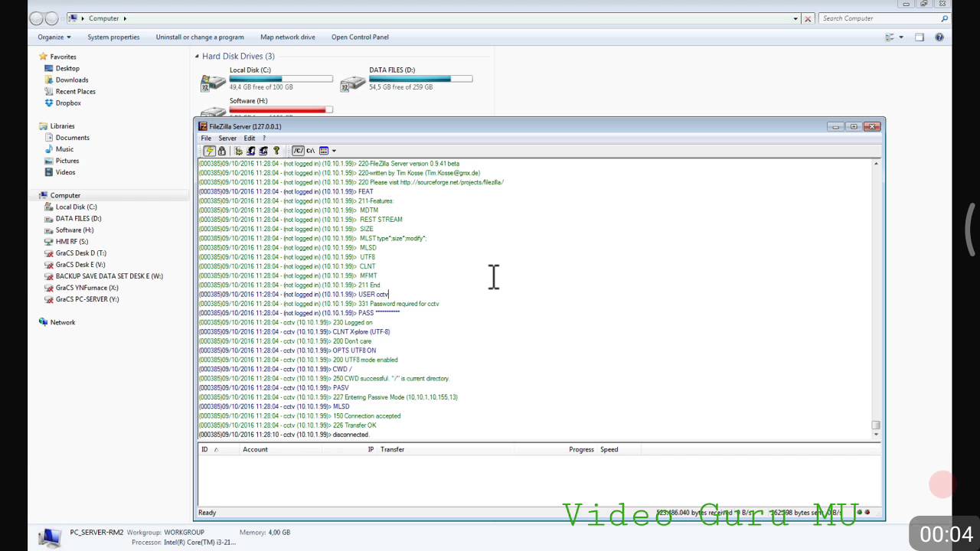Screen dimensions: 980x551
Task: Toggle C:\ path display format
Action: point(311,151)
